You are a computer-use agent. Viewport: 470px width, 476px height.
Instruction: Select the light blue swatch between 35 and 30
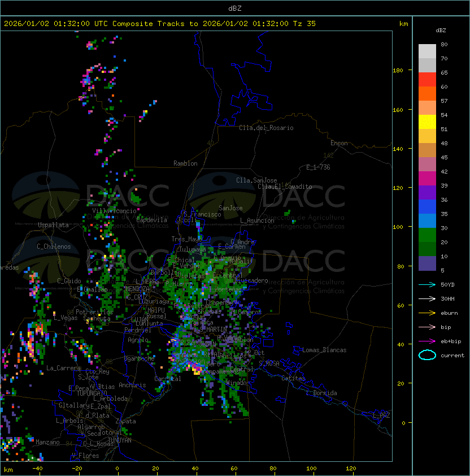[x=427, y=221]
